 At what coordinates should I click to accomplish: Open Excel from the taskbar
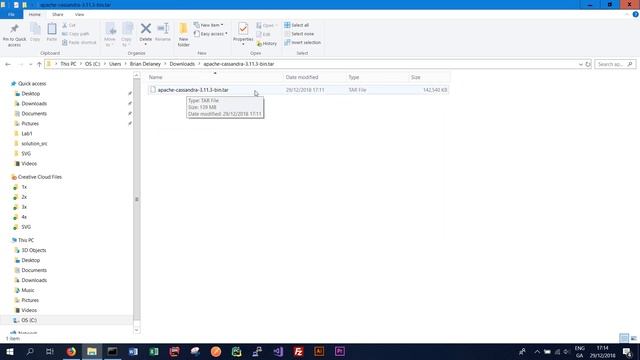154,351
